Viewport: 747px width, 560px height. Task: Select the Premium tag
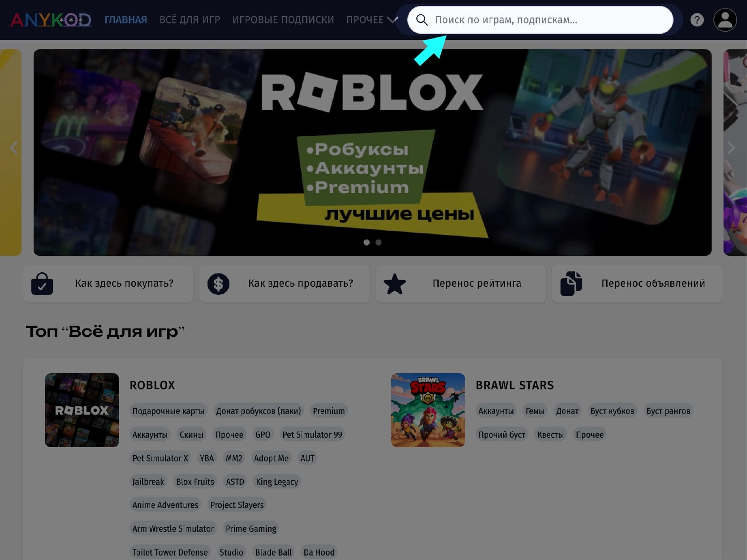click(329, 411)
